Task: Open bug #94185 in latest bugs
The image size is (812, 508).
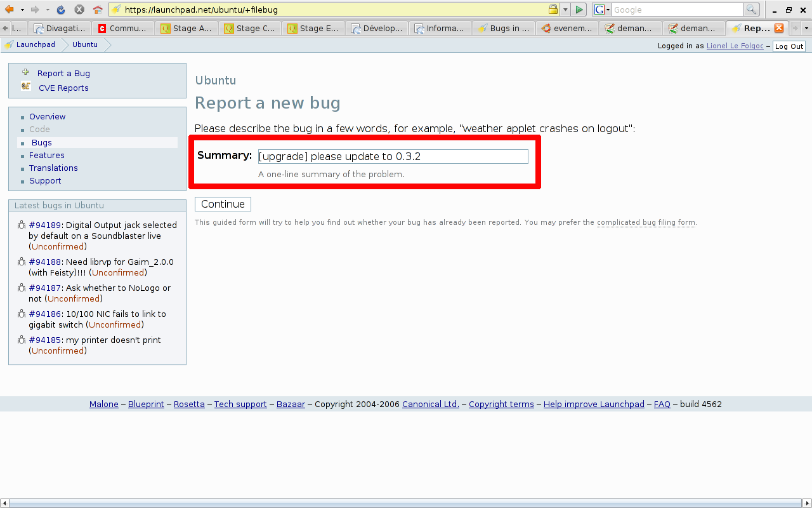Action: tap(44, 340)
